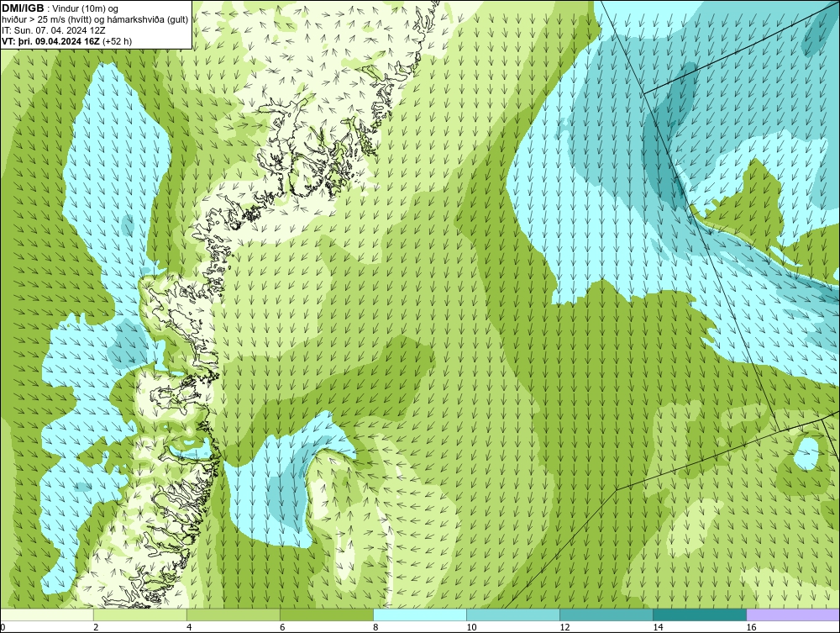Click the legend scale label "16"
This screenshot has width=840, height=633.
[x=752, y=628]
